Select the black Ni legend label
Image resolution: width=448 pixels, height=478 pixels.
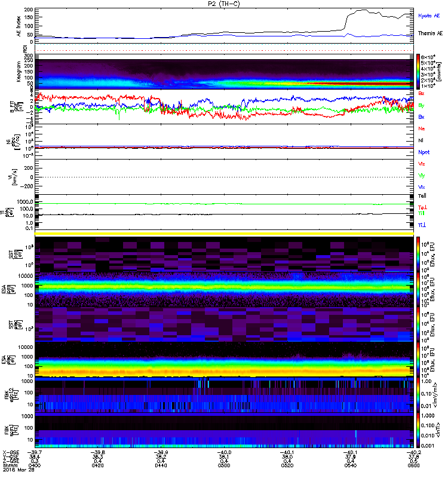pos(421,140)
